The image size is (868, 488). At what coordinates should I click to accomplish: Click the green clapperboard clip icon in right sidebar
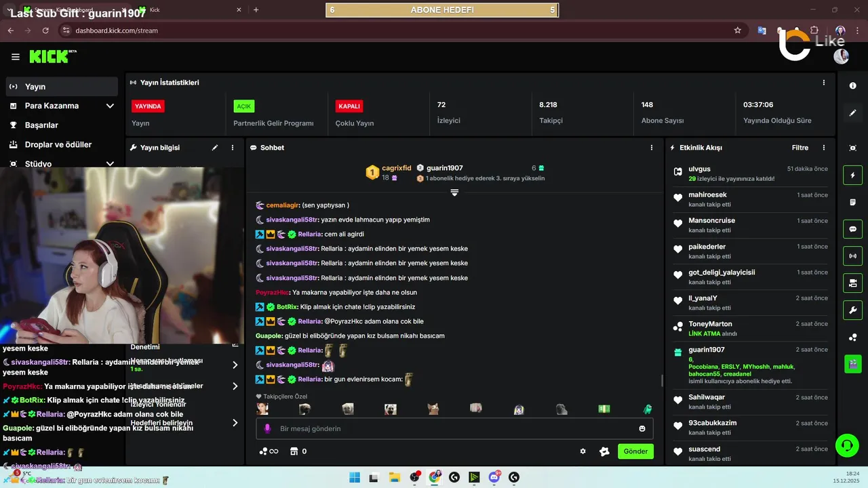click(x=853, y=364)
